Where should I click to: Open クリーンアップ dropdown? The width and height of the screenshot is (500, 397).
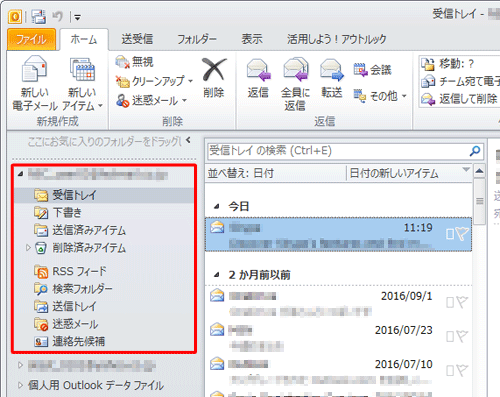pos(154,81)
